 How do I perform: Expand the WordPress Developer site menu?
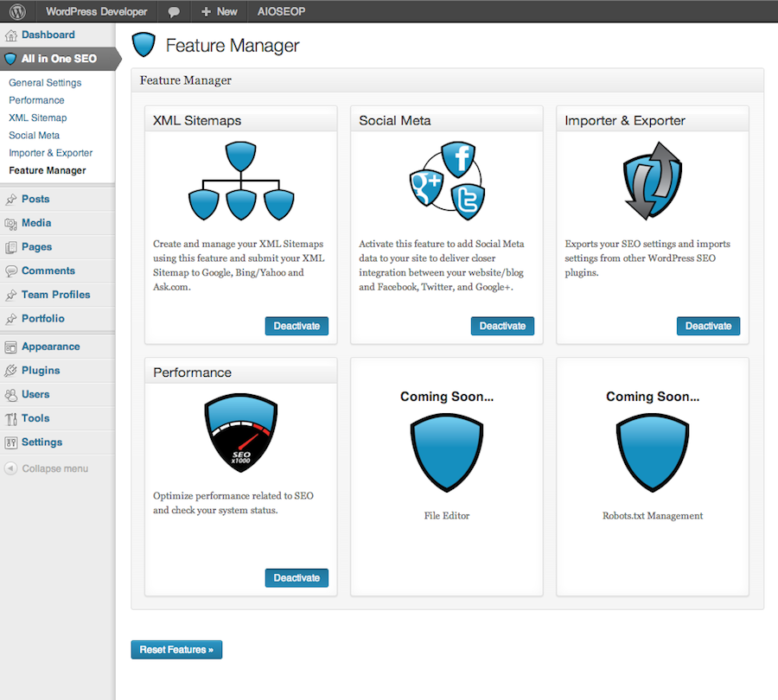point(96,12)
